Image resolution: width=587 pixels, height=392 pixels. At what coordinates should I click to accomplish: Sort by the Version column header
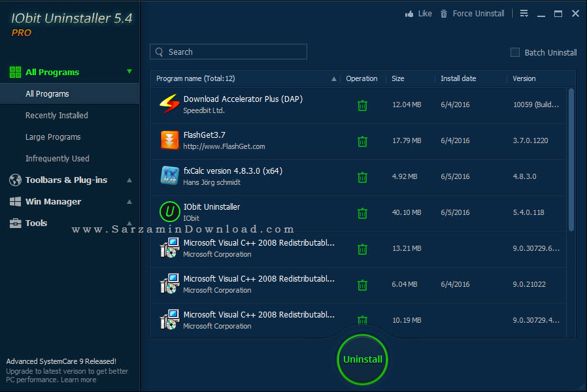click(524, 78)
